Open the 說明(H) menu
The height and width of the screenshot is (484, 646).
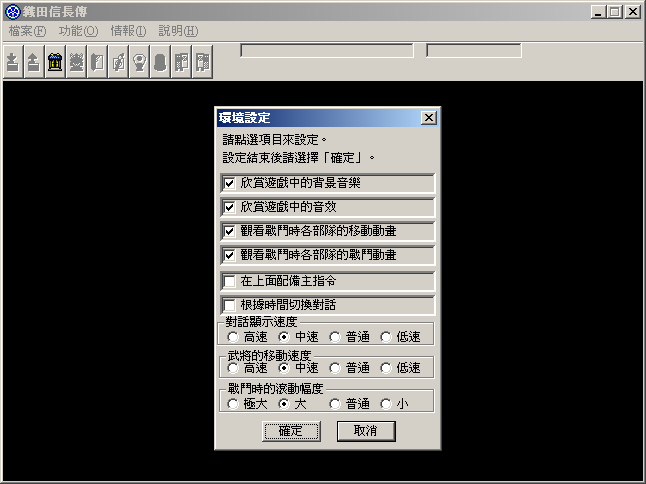tap(178, 31)
